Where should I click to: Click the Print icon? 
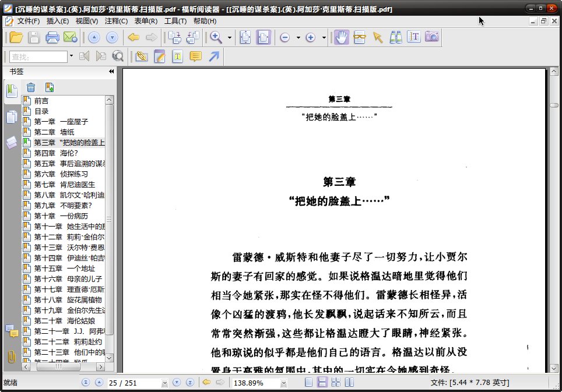pos(52,37)
